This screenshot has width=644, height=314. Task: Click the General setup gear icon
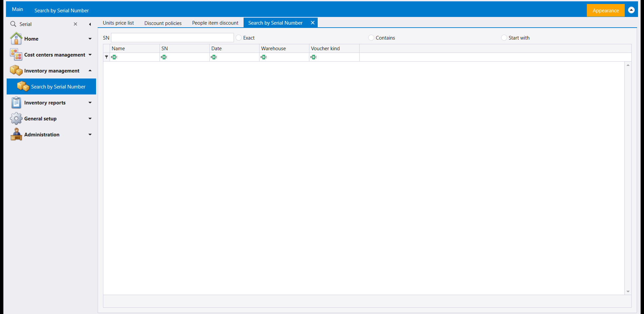tap(16, 118)
